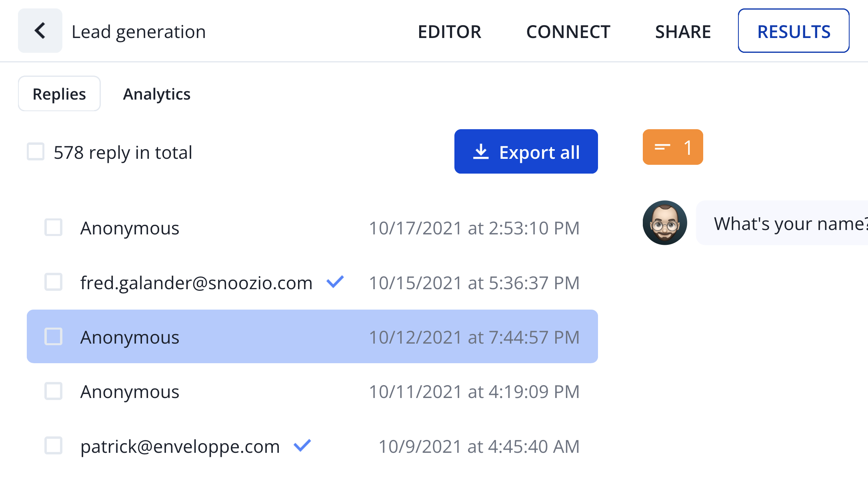Click the bot avatar image
This screenshot has height=488, width=868.
(x=665, y=223)
